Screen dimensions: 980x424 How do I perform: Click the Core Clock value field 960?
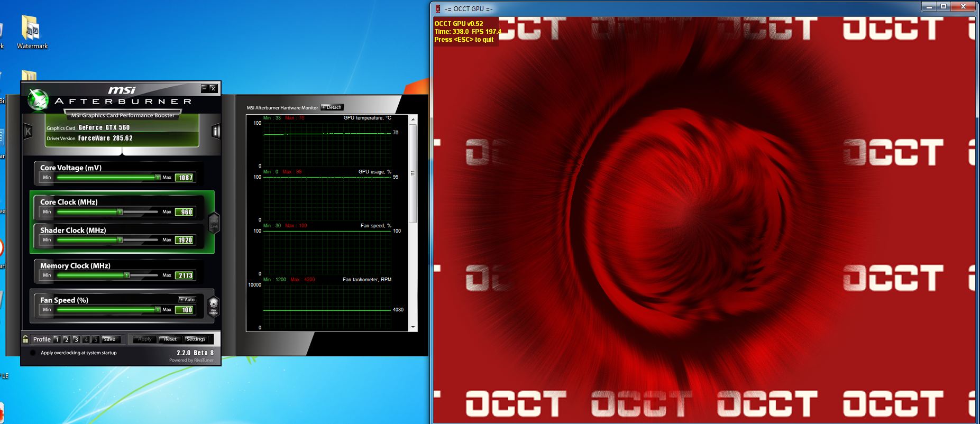pos(185,212)
